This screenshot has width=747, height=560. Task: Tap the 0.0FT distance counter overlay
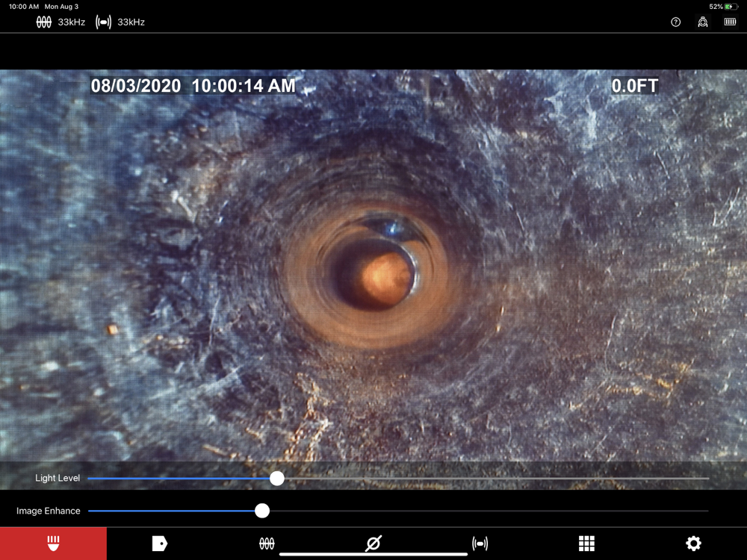(x=634, y=86)
